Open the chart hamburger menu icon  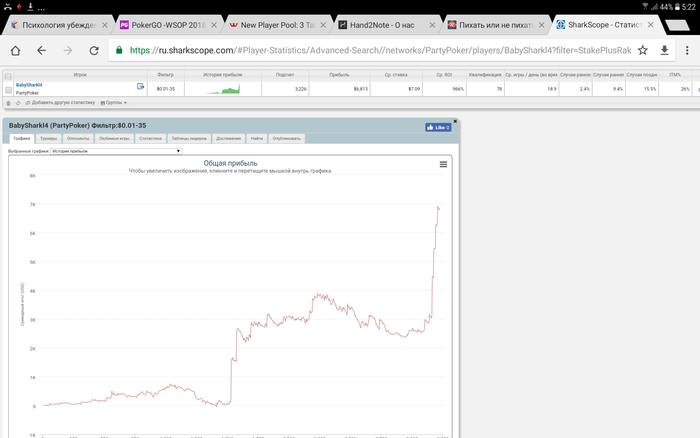[443, 164]
